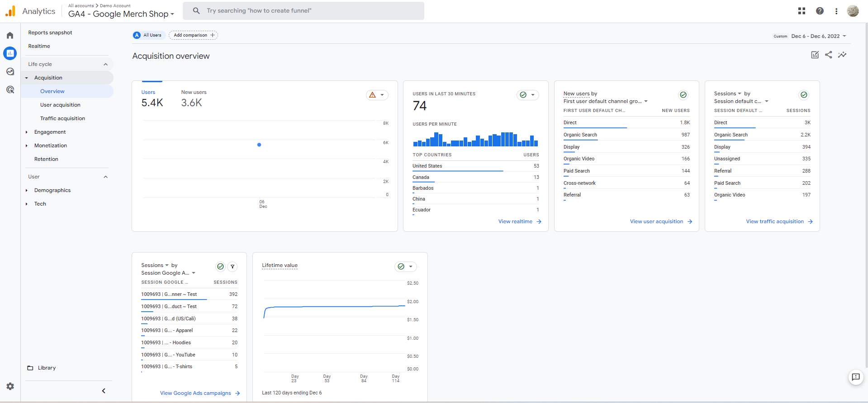Click the feedback icon button
Image resolution: width=868 pixels, height=403 pixels.
(856, 377)
